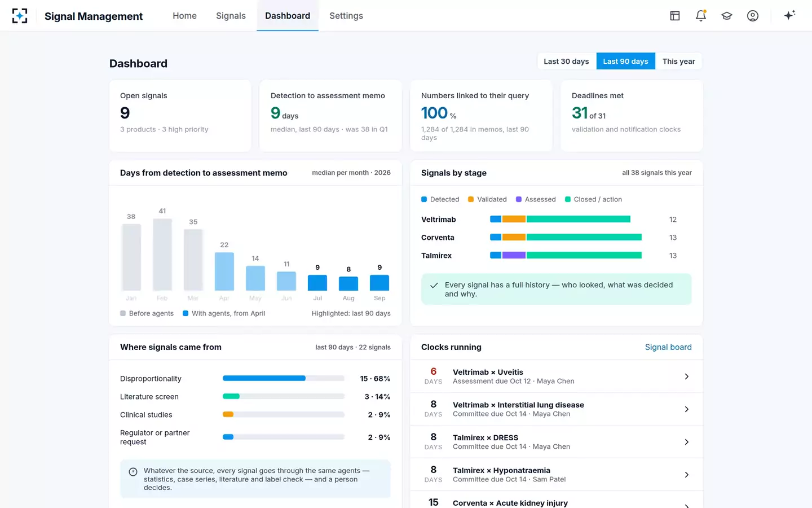This screenshot has height=508, width=812.
Task: Click the Jul bar in the chart
Action: 317,283
